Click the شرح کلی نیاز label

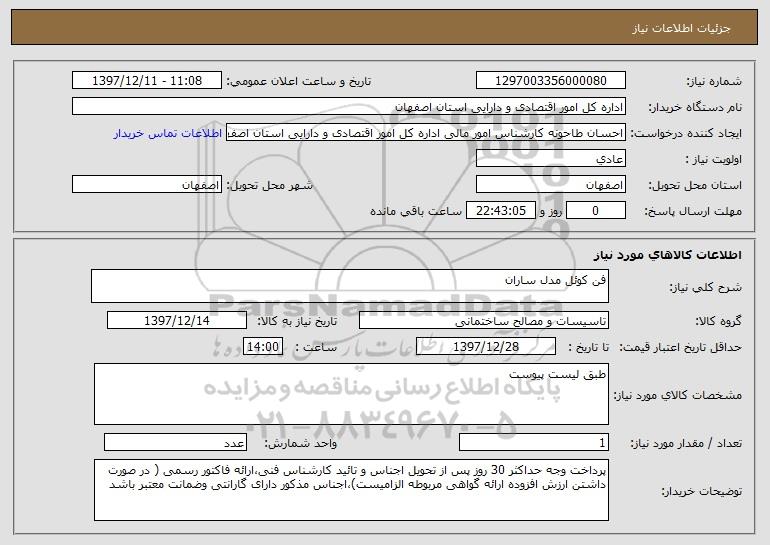[706, 288]
